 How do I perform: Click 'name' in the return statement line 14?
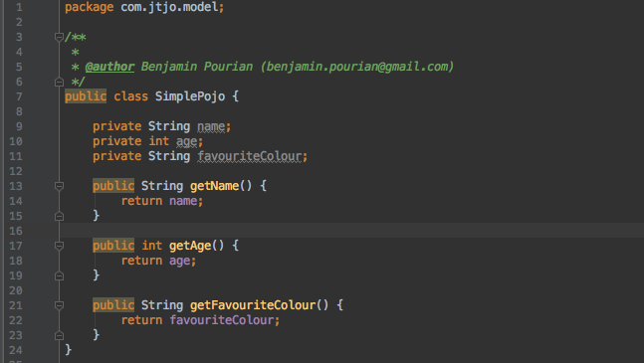[183, 201]
